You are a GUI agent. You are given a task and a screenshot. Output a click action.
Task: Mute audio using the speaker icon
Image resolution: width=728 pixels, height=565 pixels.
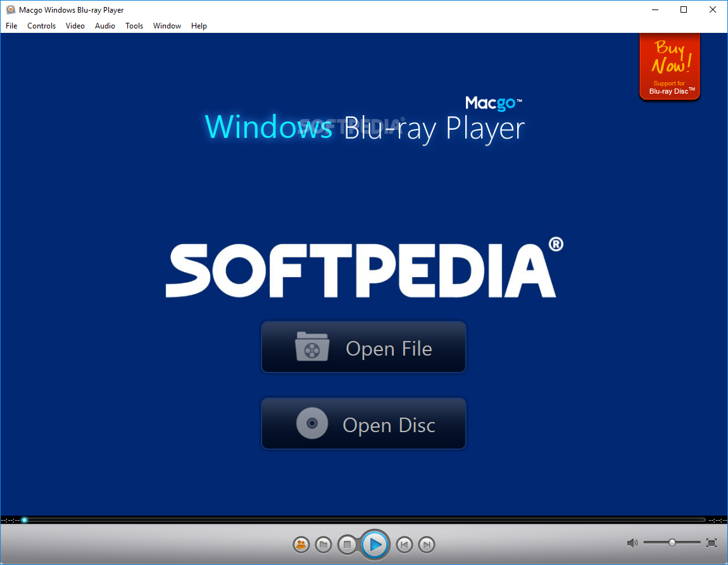[632, 543]
